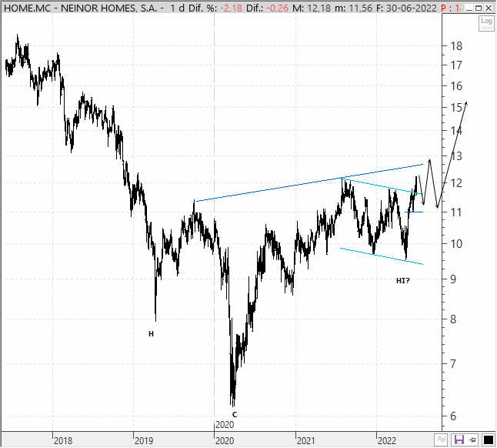Save chart with the floppy disk icon
This screenshot has width=497, height=448.
(459, 440)
